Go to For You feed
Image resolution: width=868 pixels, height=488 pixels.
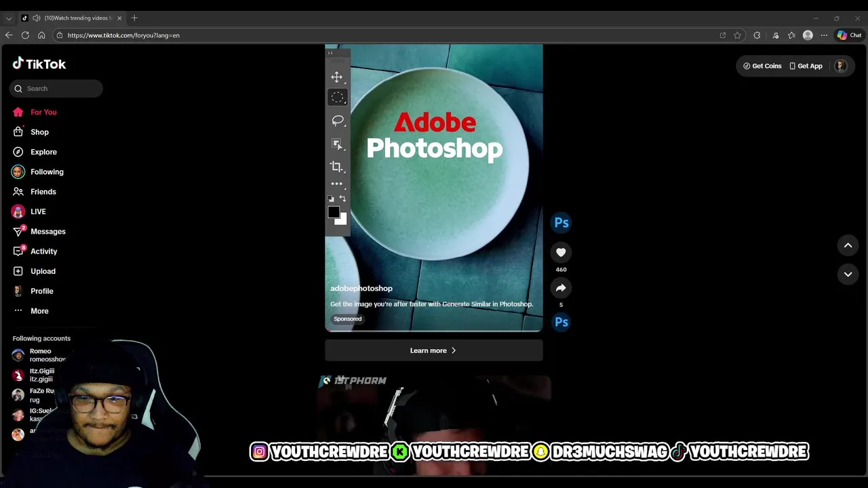tap(43, 112)
